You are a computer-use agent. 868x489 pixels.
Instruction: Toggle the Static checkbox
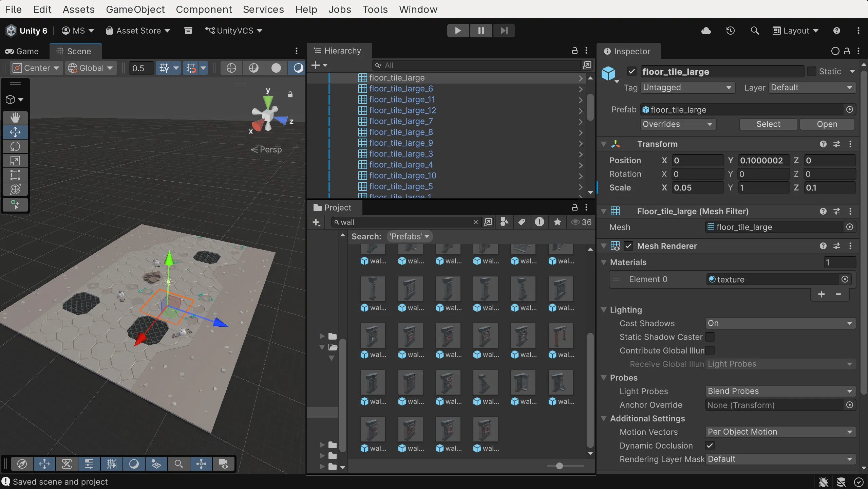[x=811, y=72]
